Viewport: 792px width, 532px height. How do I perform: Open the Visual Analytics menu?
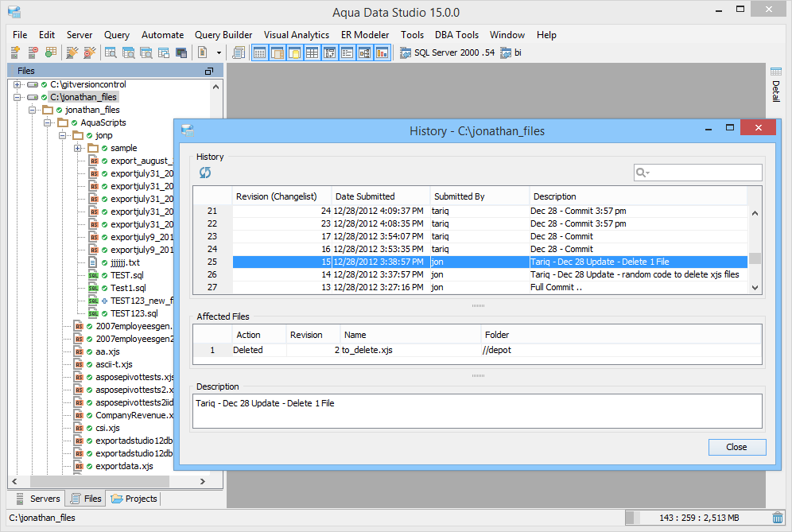point(297,35)
